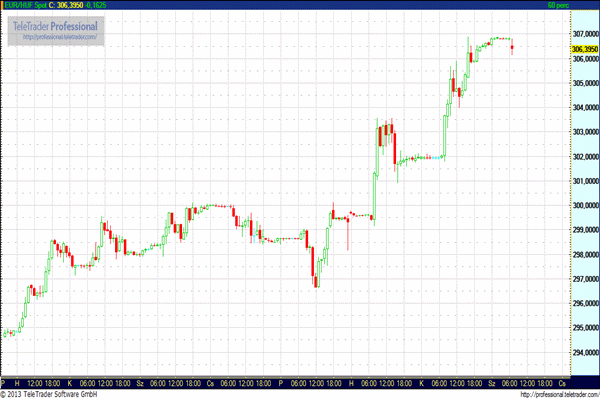Click the leftmost P day label on time axis
Image resolution: width=600 pixels, height=400 pixels.
(x=4, y=383)
